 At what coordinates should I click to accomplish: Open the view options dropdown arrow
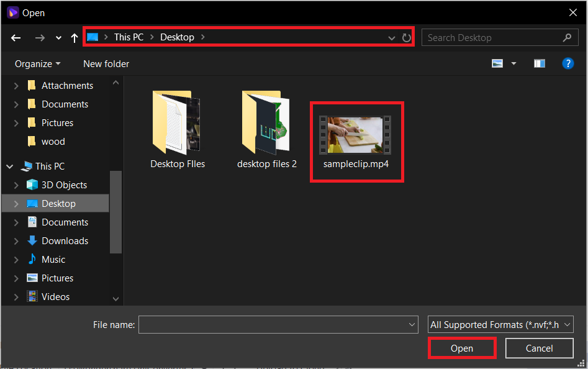[x=512, y=63]
